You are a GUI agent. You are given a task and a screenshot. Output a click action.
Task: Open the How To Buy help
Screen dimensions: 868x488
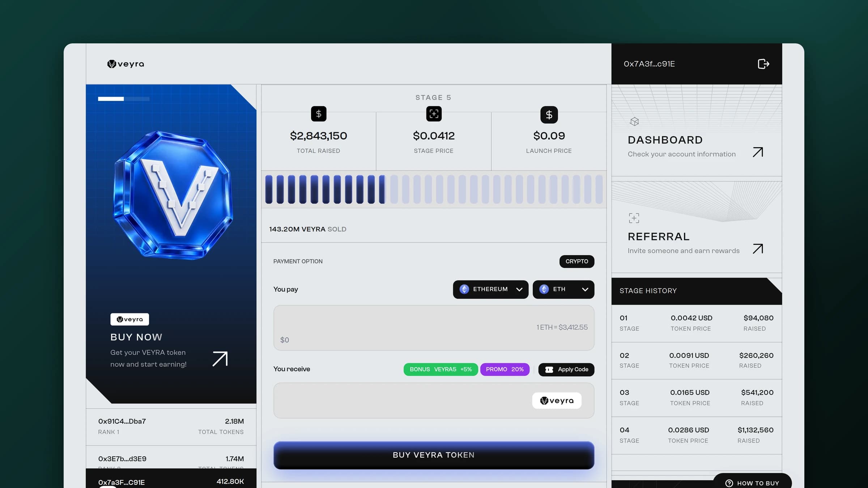click(753, 481)
